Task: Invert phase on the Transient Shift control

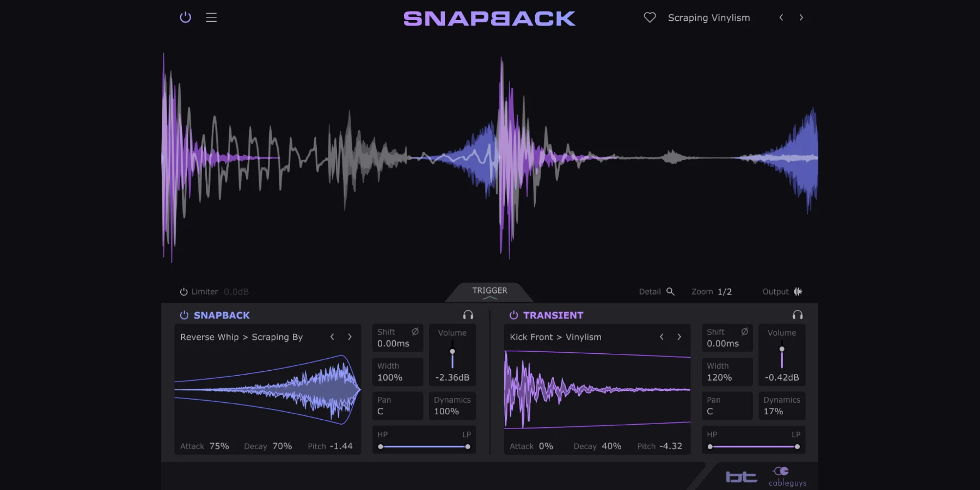Action: click(x=744, y=331)
